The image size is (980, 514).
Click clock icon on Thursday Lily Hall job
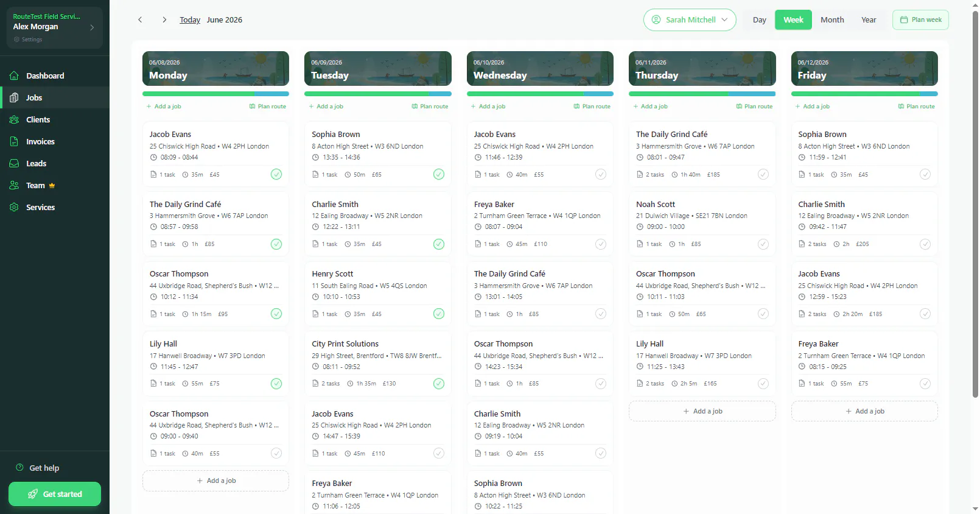[x=640, y=367]
